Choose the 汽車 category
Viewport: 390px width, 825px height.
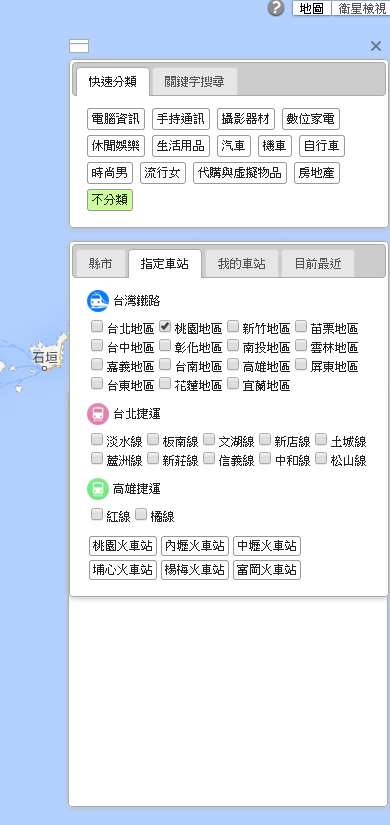234,146
